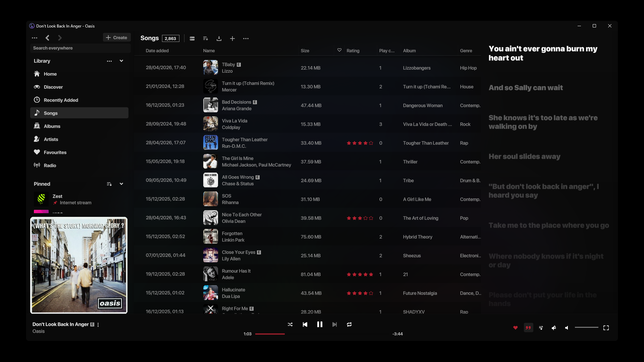Open now-playing song options menu
This screenshot has width=644, height=362.
(x=98, y=325)
